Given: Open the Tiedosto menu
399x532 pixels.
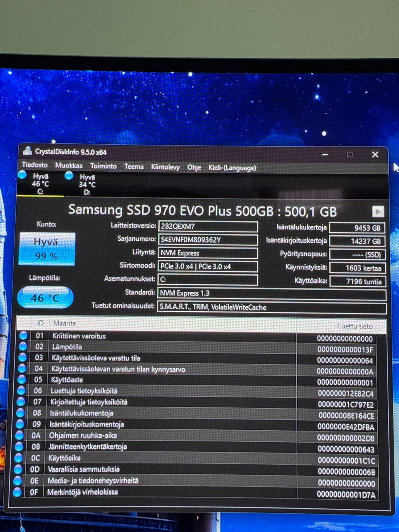Looking at the screenshot, I should click(x=35, y=165).
